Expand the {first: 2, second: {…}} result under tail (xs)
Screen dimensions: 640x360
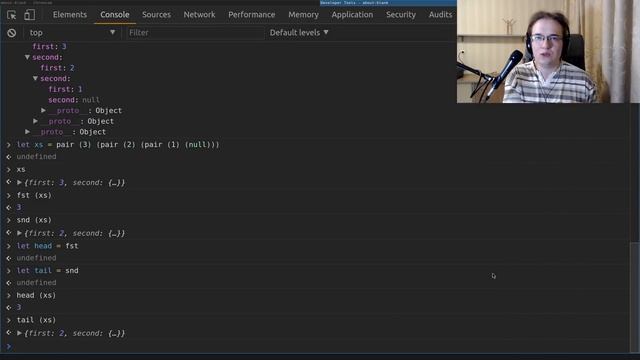19,333
